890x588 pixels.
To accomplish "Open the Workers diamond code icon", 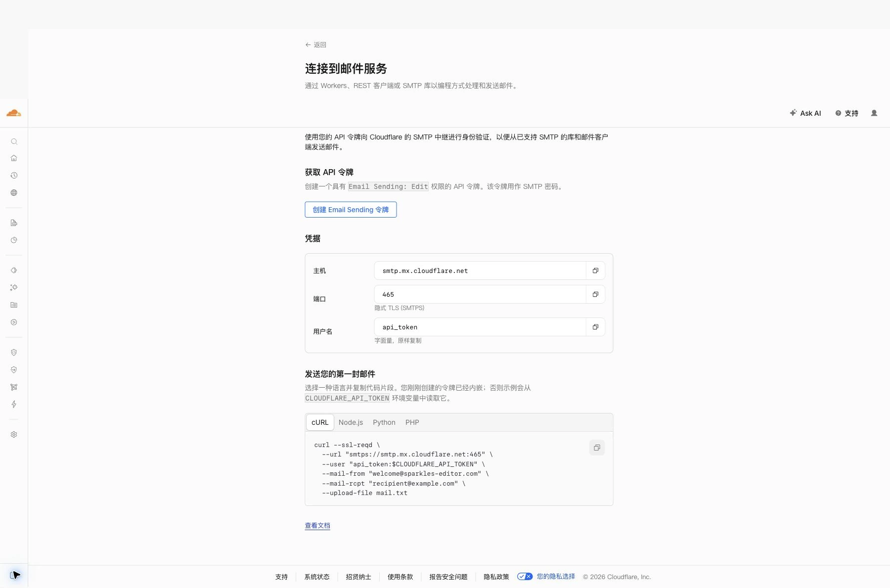I will (x=14, y=271).
